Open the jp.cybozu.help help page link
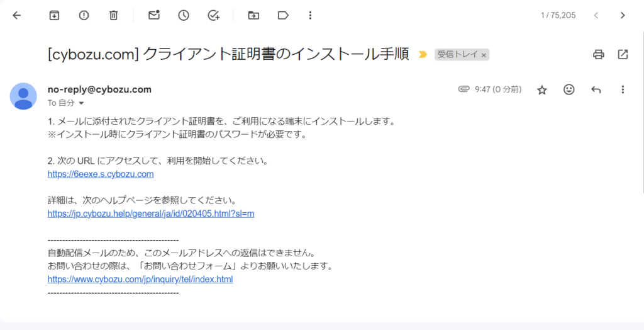Viewport: 644px width, 330px height. pyautogui.click(x=151, y=213)
